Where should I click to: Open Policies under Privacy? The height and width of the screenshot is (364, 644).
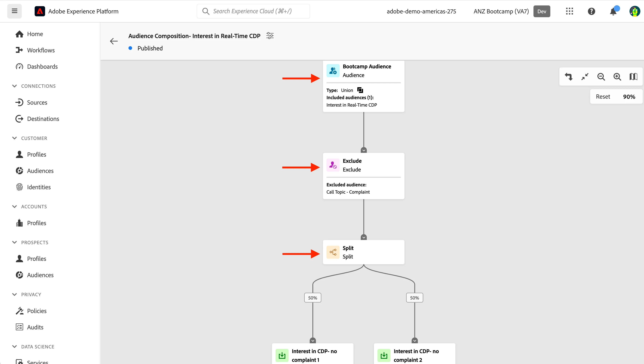tap(31, 311)
